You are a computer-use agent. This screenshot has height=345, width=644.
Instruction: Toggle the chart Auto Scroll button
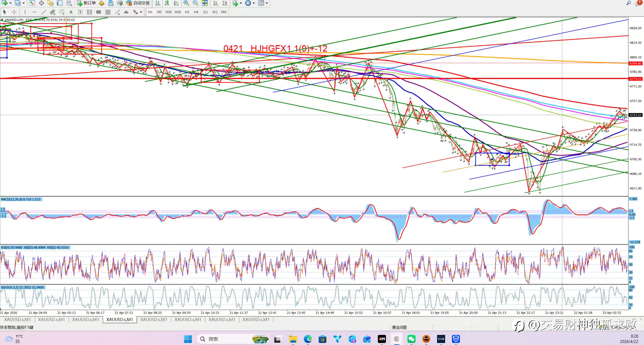coord(215,3)
